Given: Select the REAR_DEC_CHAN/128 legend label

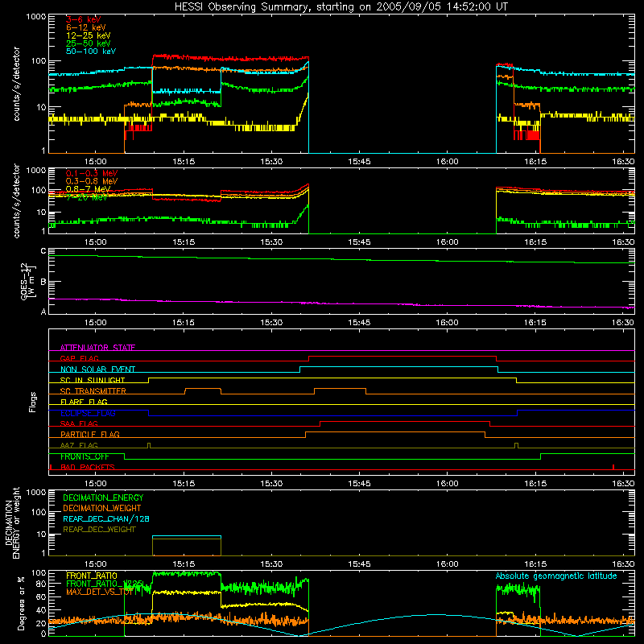Looking at the screenshot, I should click(106, 518).
